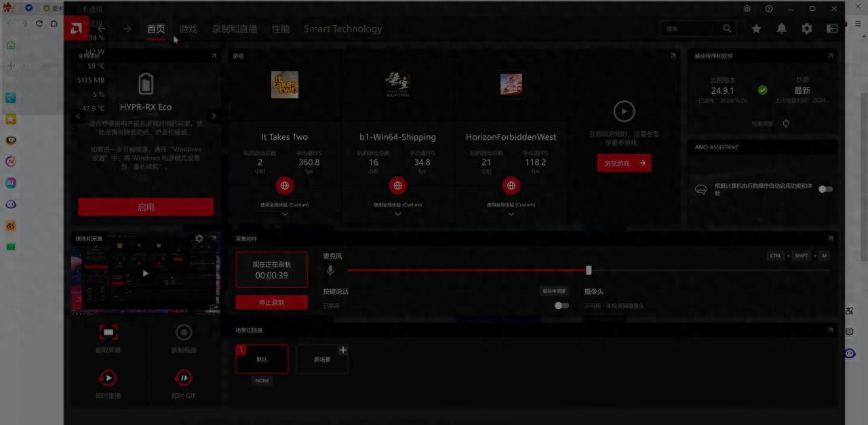Open It Takes Two game cover
This screenshot has height=425, width=868.
[285, 84]
